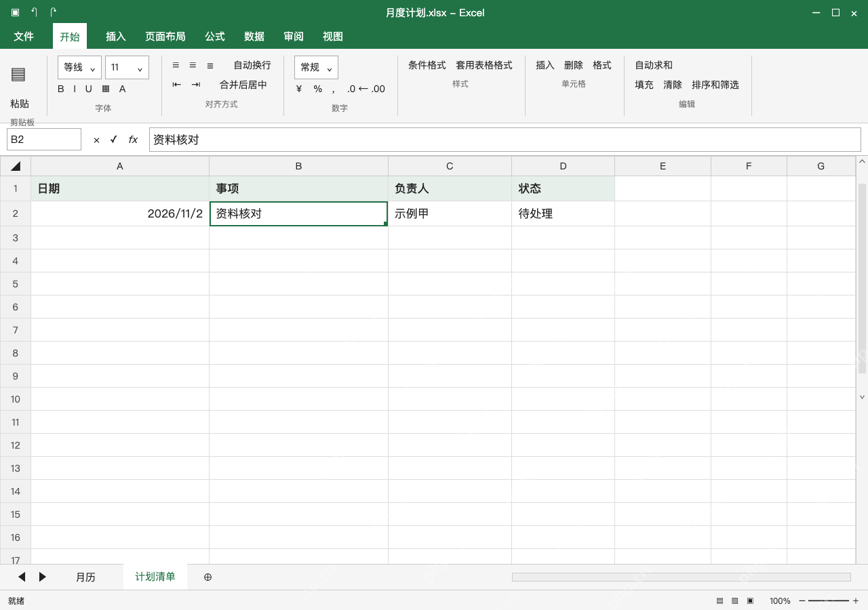Switch to page layout view icon
Screen dimensions: 868x610
click(734, 601)
